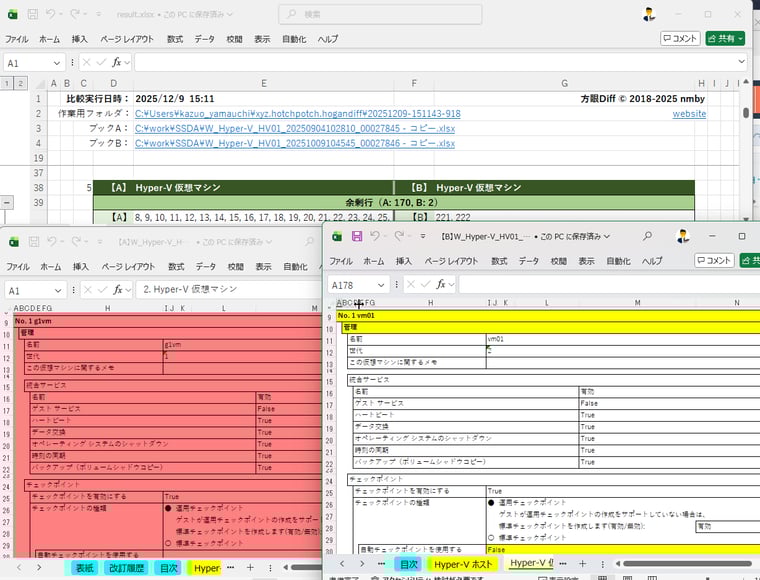This screenshot has width=760, height=580.
Task: Click コメント button in result.xlsx window
Action: 680,38
